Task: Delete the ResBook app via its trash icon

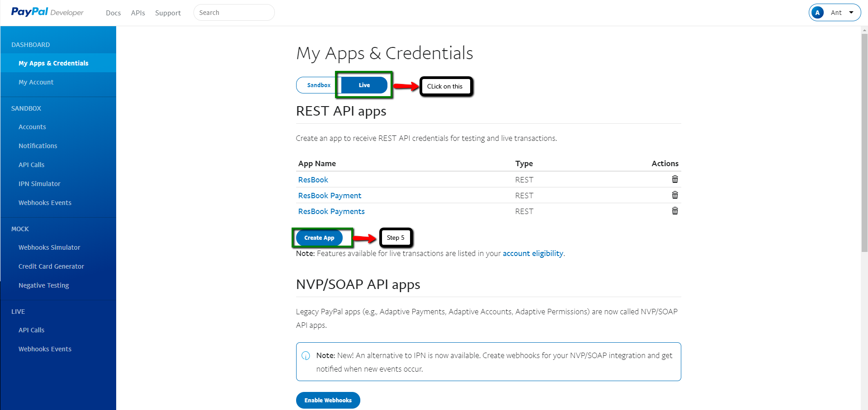Action: coord(675,179)
